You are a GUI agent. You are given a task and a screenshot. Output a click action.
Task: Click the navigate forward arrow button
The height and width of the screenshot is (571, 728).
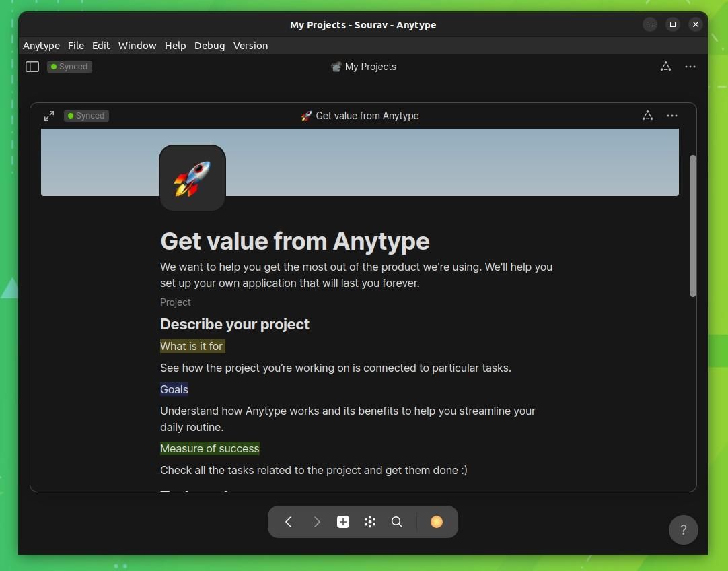pyautogui.click(x=316, y=522)
